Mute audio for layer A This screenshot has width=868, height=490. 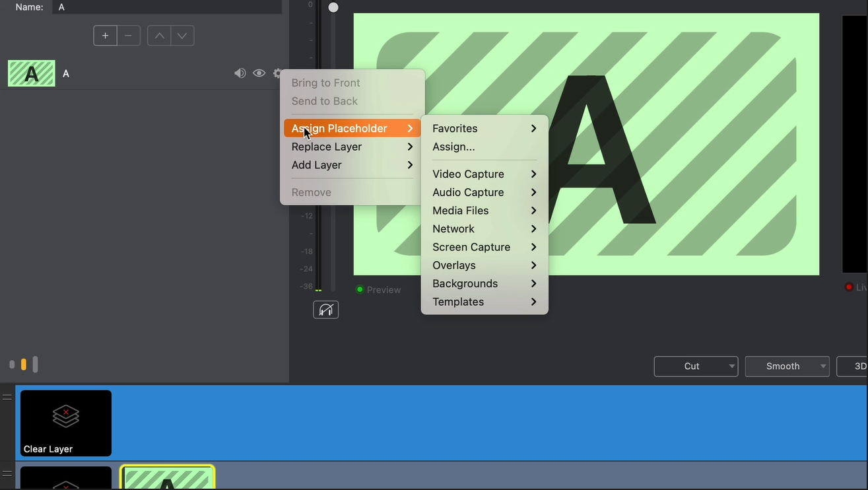click(240, 73)
